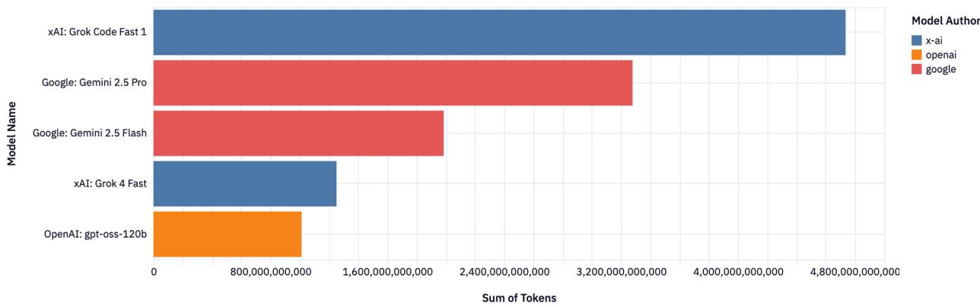Image resolution: width=980 pixels, height=307 pixels.
Task: Click the 'x-ai' legend label text
Action: 935,40
